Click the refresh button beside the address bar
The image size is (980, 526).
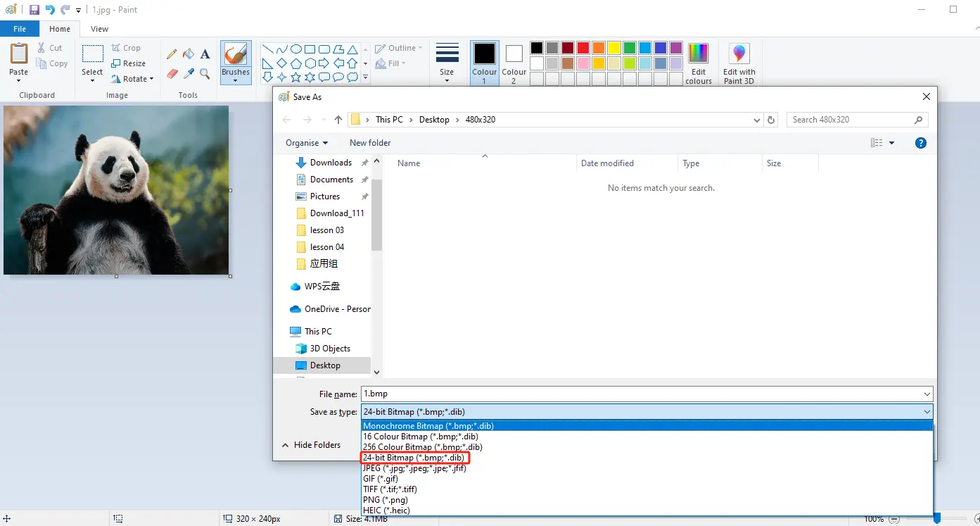tap(771, 120)
